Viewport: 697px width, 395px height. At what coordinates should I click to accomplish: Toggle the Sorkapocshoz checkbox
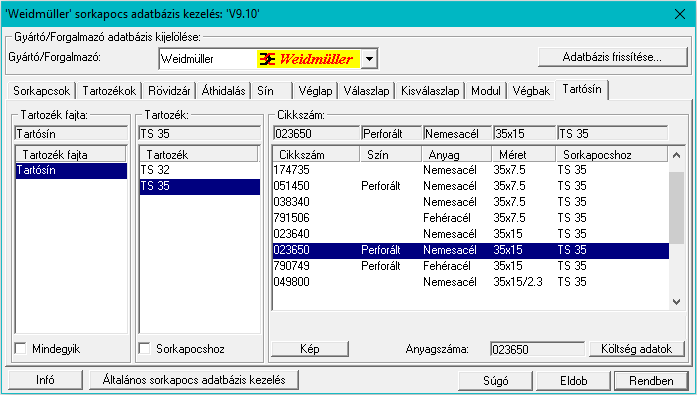(x=144, y=348)
